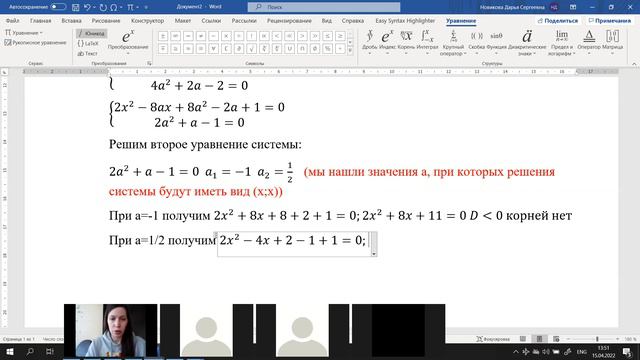Insert the multiplication × symbol
Image resolution: width=640 pixels, height=360 pixels.
point(226,36)
